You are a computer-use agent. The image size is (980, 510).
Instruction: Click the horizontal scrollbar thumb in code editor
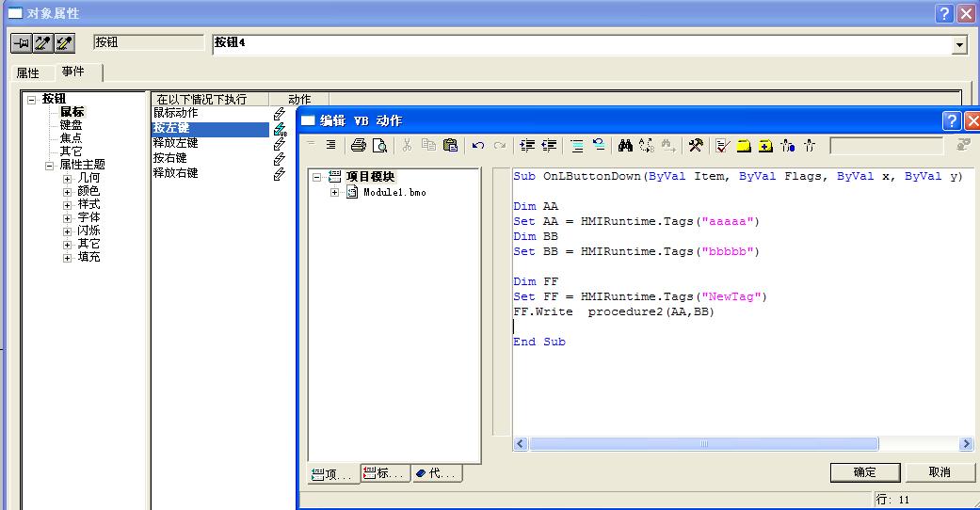pos(704,444)
